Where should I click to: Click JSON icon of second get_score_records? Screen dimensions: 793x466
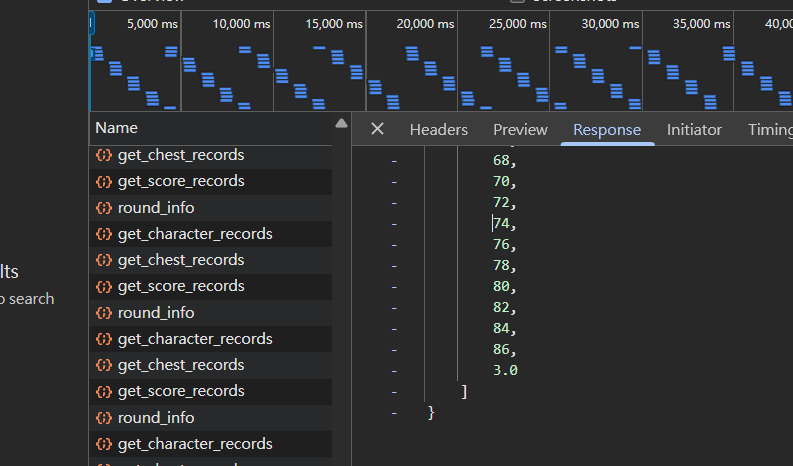click(x=104, y=286)
